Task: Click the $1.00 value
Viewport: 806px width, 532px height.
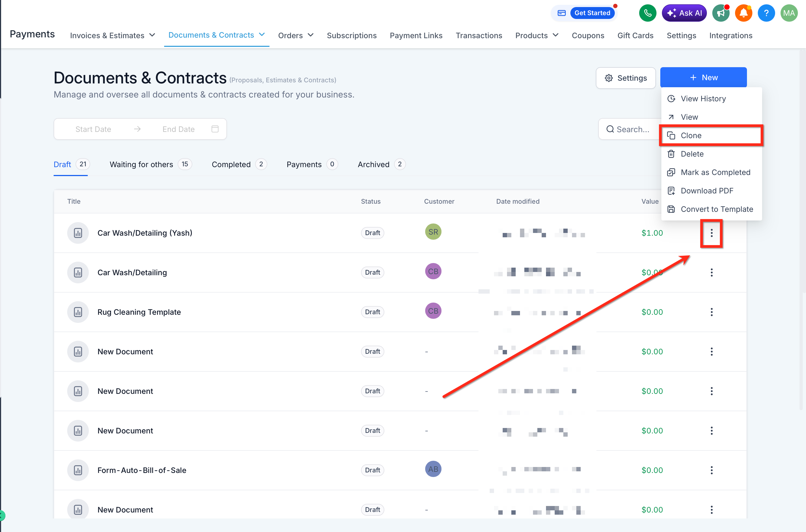Action: tap(652, 233)
